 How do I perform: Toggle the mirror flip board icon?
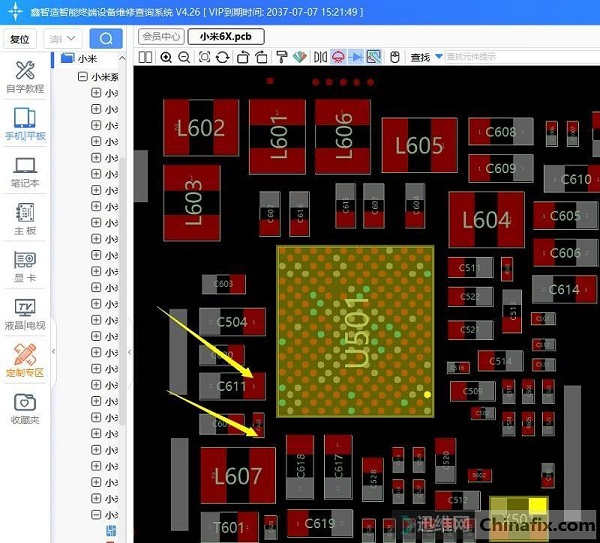[320, 57]
